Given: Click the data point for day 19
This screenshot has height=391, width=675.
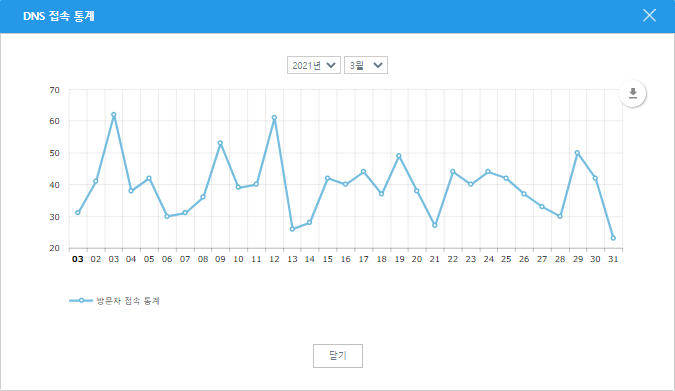Looking at the screenshot, I should [x=399, y=156].
